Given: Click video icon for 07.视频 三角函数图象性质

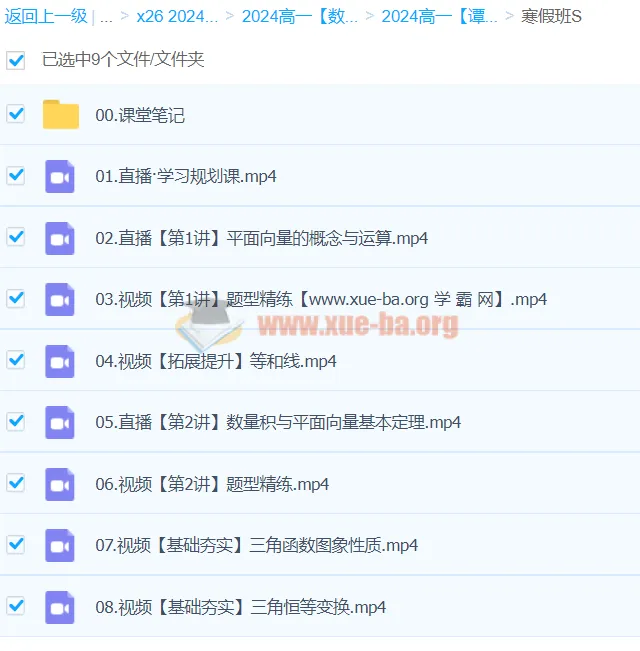Looking at the screenshot, I should point(60,545).
